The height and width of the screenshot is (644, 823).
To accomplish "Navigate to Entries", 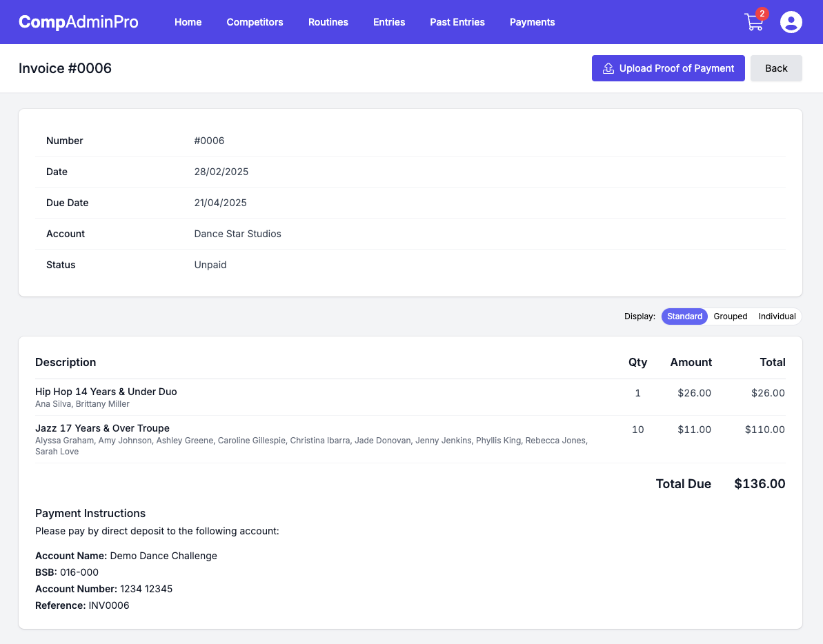I will 389,22.
